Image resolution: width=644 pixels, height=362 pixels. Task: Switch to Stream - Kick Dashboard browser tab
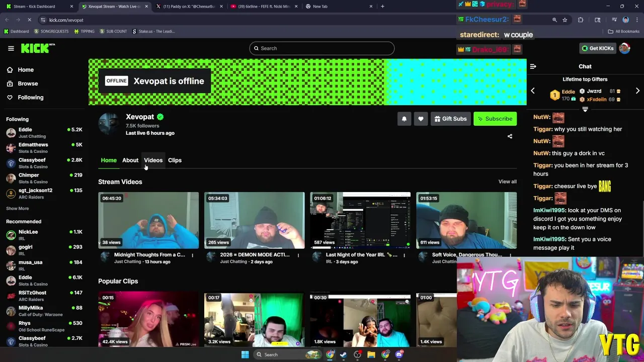pos(39,6)
